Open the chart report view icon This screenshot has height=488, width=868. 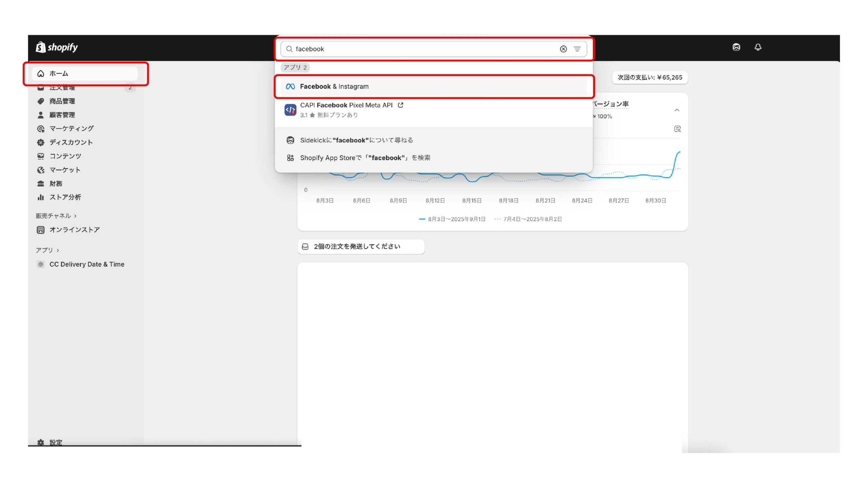[677, 129]
